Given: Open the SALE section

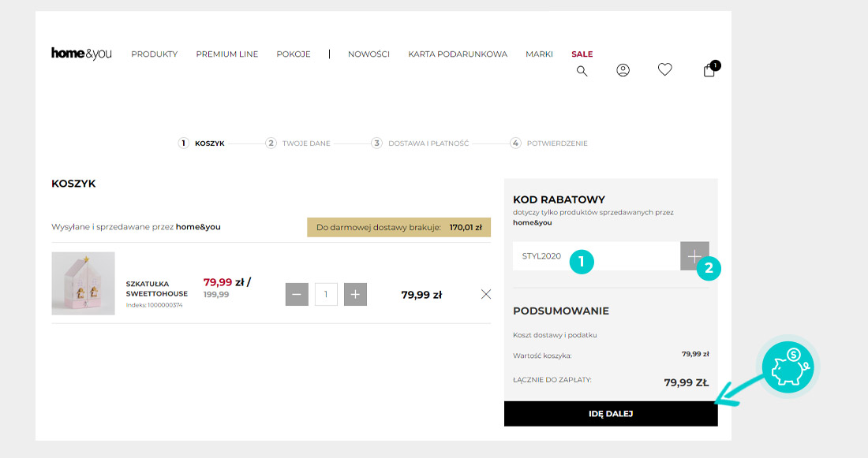Looking at the screenshot, I should (582, 54).
